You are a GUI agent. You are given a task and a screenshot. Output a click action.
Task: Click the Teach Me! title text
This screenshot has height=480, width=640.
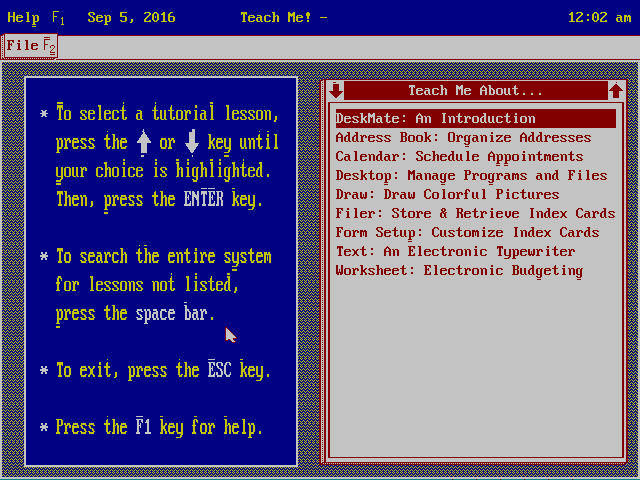[x=276, y=18]
